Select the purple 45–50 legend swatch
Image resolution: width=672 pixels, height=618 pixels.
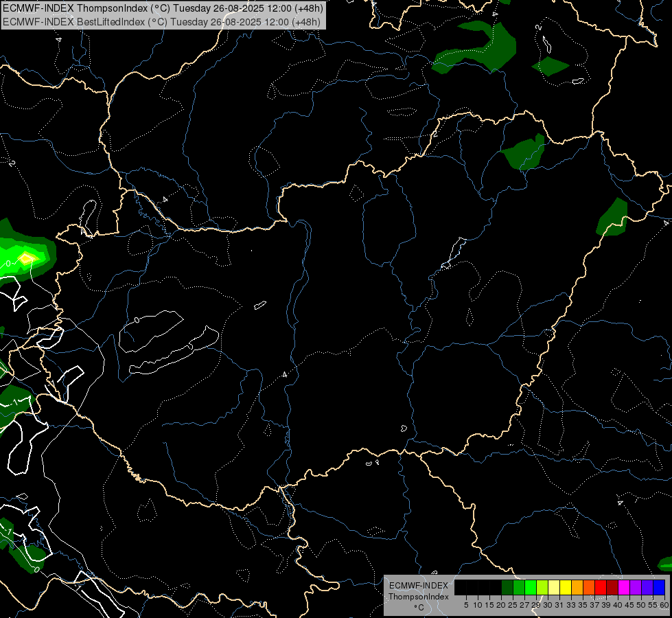(x=636, y=588)
